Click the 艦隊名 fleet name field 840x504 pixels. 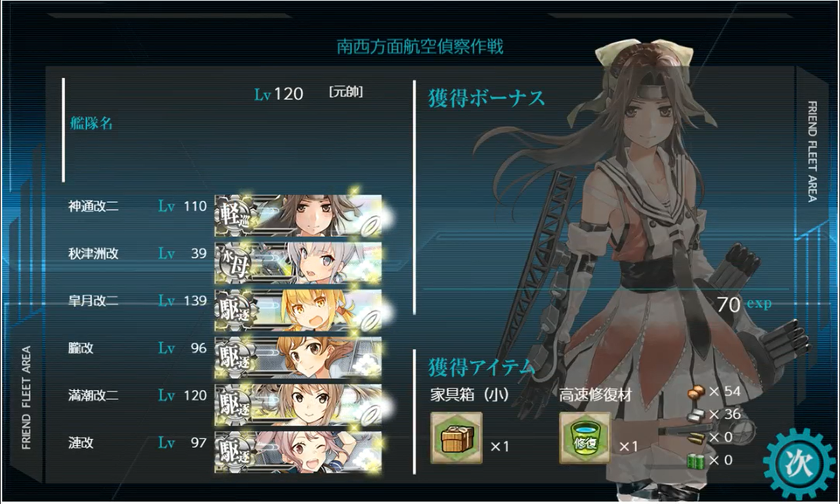point(91,123)
